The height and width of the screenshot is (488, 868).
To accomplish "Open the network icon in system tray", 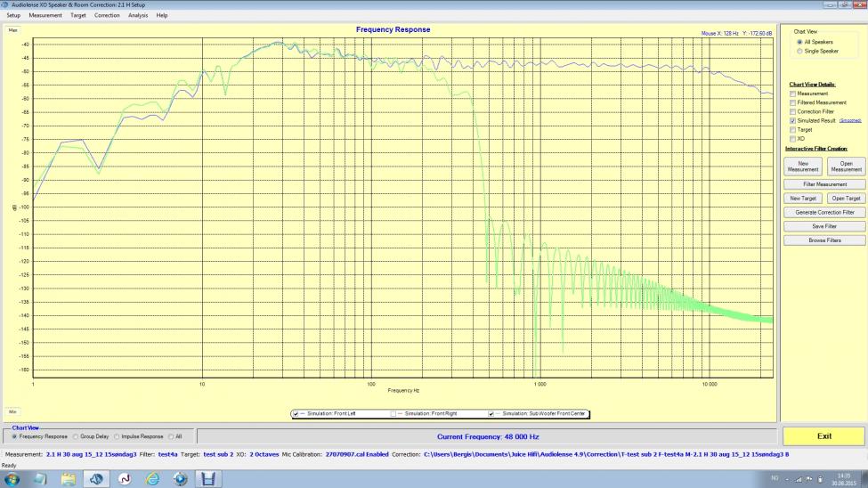I will 799,479.
